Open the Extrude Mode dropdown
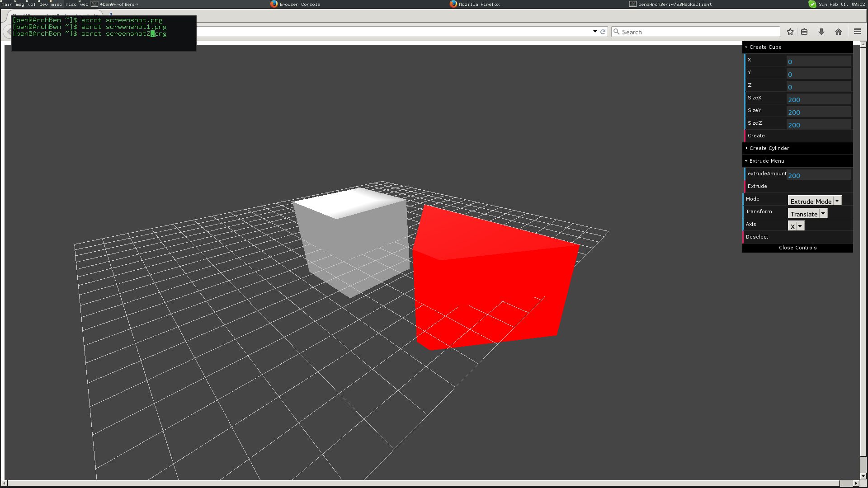 (814, 201)
